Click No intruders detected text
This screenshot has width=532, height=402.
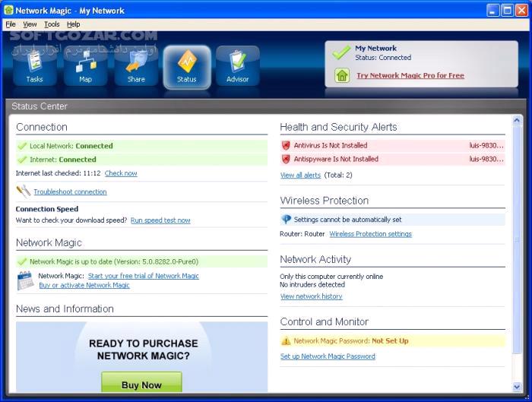pos(312,285)
